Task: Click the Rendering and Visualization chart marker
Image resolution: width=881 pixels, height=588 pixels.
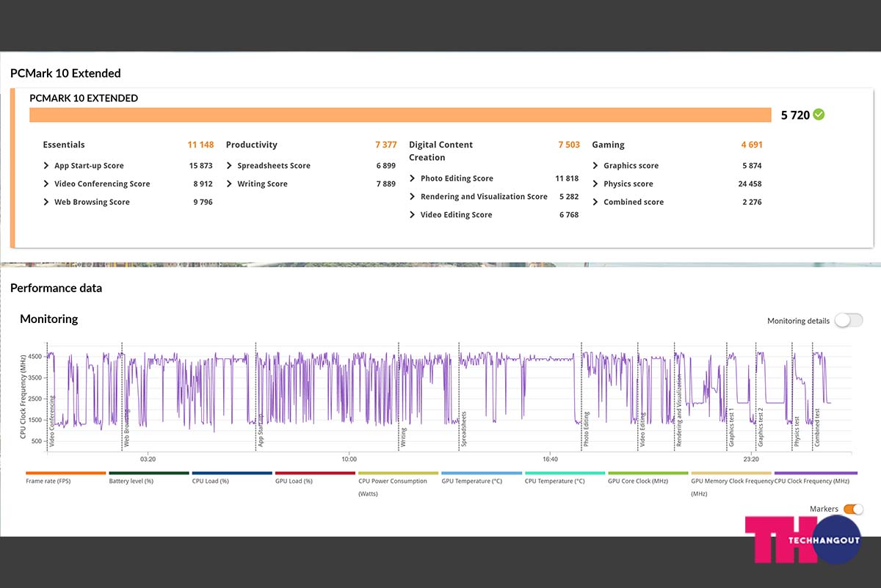Action: (x=678, y=412)
